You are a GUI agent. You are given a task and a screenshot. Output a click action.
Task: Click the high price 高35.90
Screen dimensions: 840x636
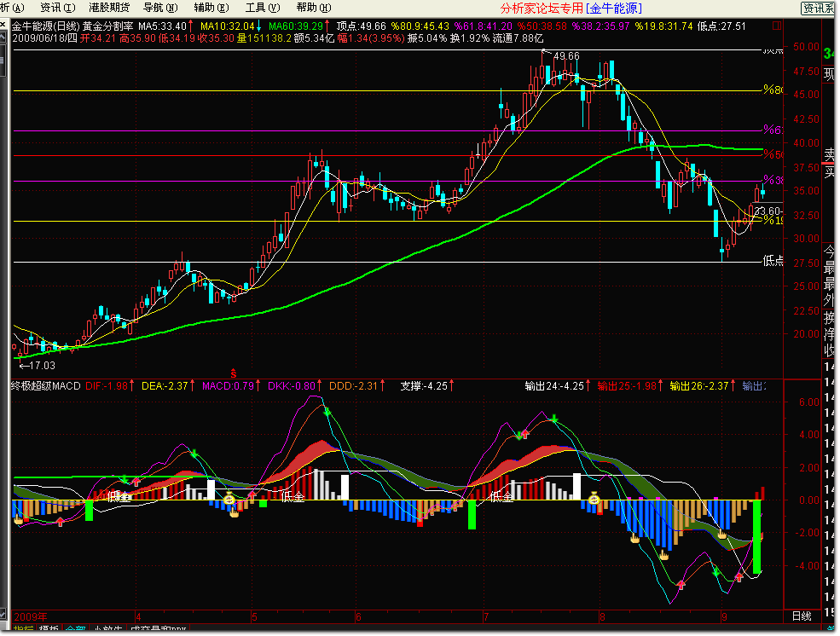pyautogui.click(x=137, y=38)
